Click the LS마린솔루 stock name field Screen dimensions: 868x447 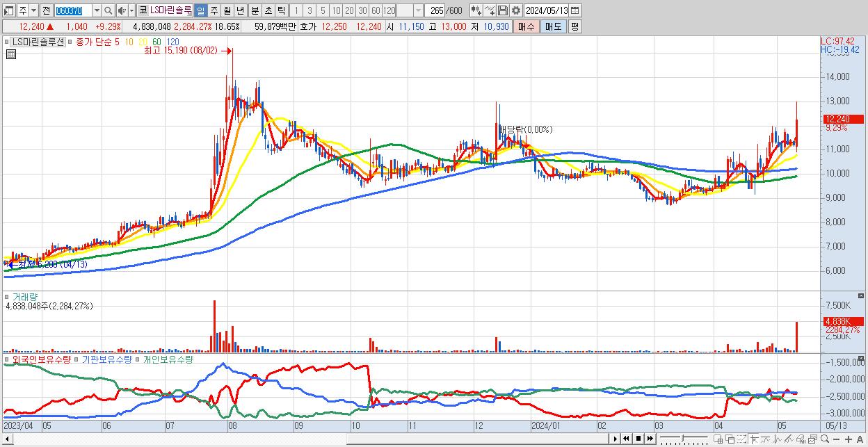171,11
